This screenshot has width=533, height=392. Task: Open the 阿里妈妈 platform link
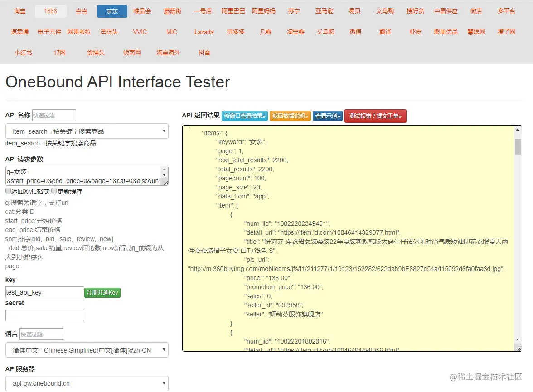[264, 11]
